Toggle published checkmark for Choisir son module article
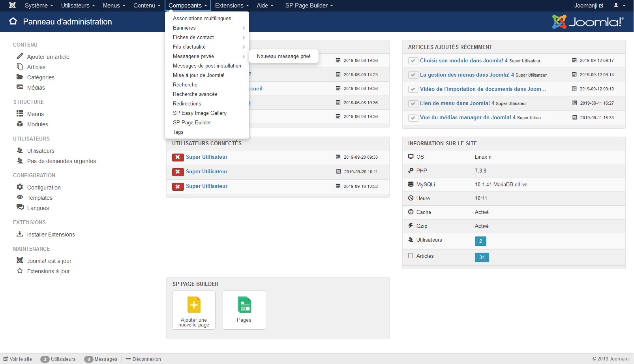 tap(413, 61)
